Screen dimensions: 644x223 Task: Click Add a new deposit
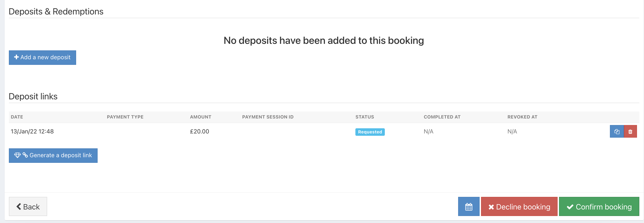click(x=42, y=57)
